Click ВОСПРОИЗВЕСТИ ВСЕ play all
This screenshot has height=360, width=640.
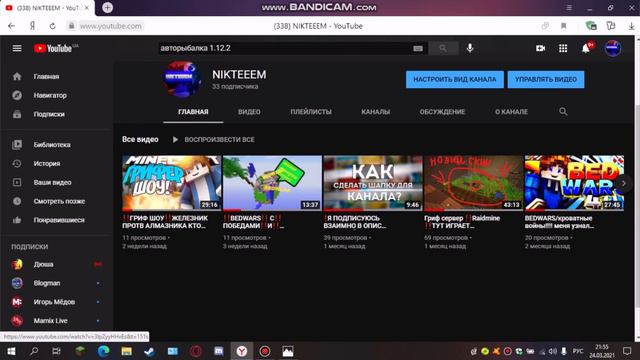coord(213,140)
